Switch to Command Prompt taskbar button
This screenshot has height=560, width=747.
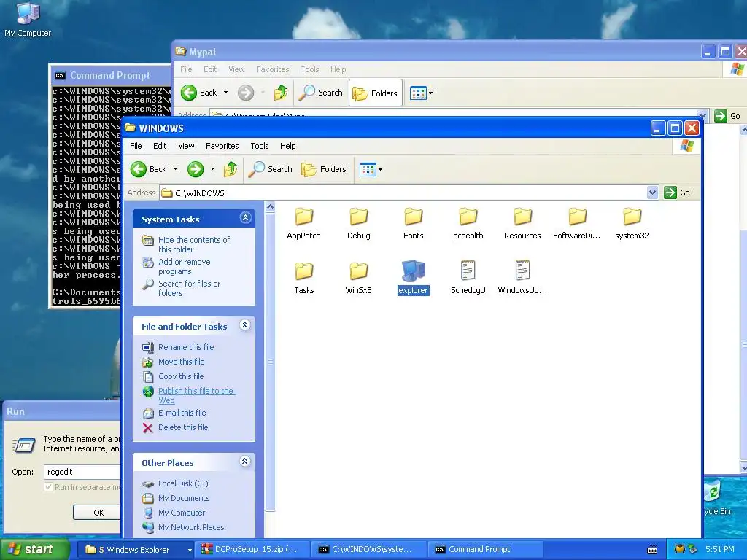point(486,550)
